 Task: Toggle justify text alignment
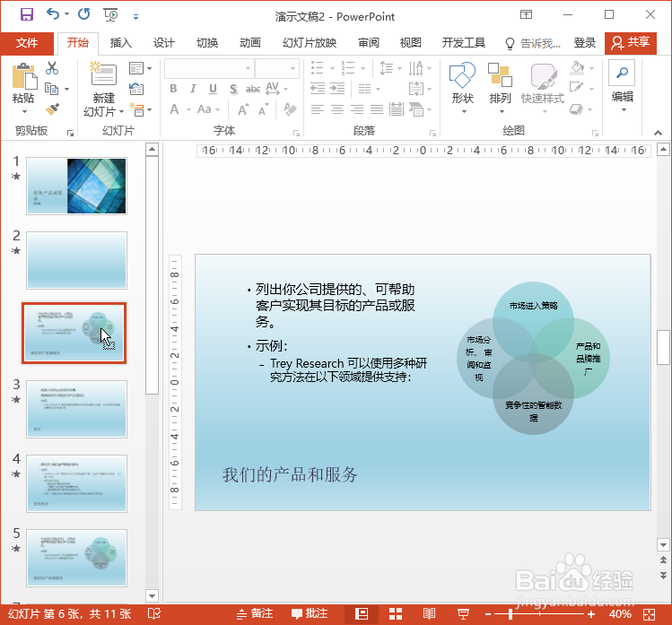[377, 109]
